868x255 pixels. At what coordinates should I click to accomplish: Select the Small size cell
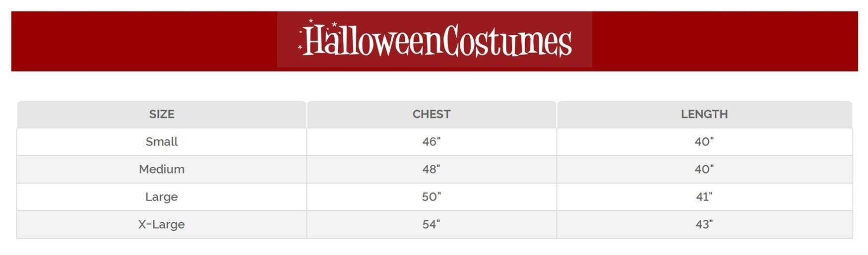tap(162, 141)
